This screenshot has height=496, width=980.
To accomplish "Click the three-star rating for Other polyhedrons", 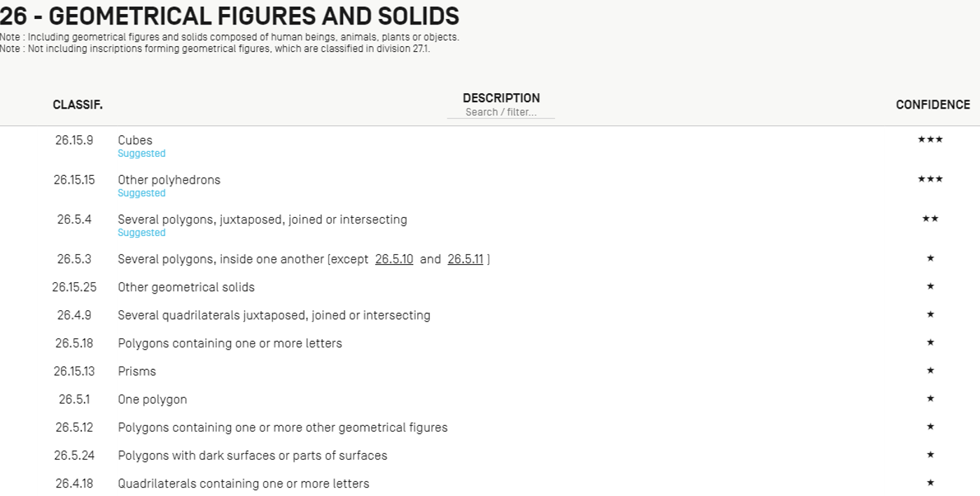I will 930,179.
